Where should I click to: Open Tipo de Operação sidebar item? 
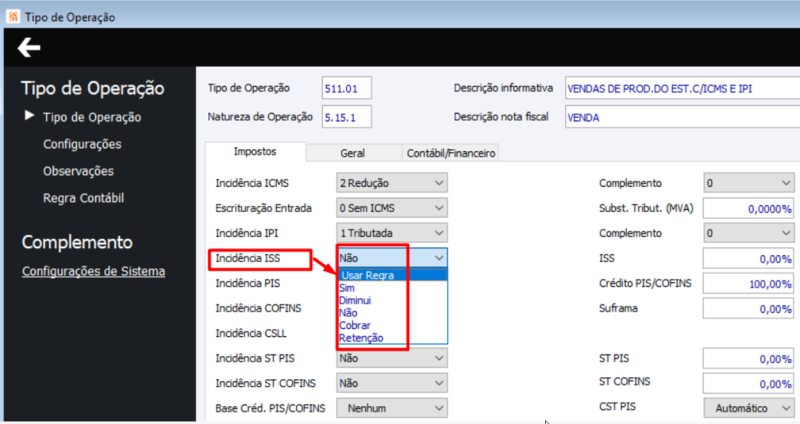(92, 117)
